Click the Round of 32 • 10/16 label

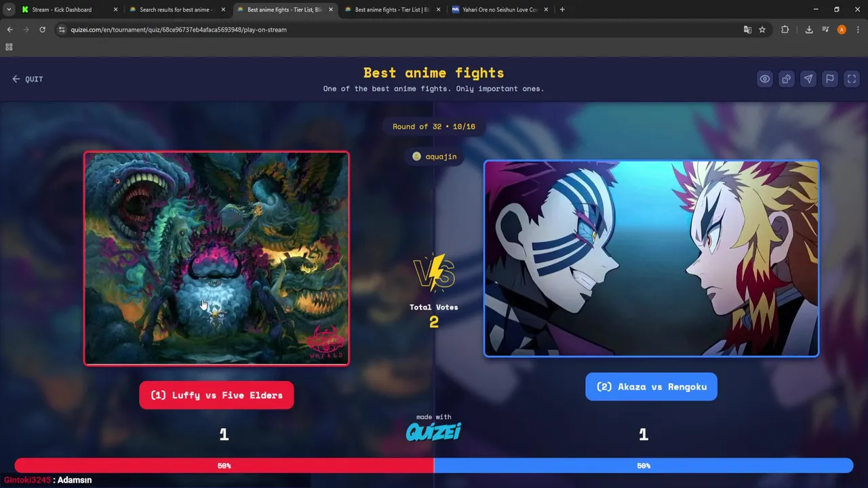[x=434, y=127]
